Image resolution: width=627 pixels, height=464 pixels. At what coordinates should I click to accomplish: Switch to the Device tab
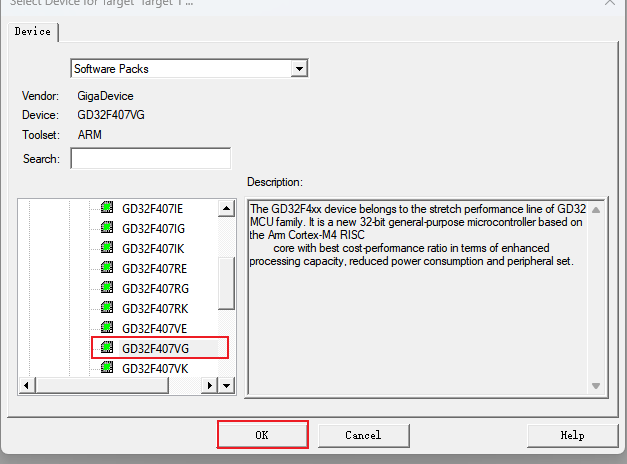tap(33, 32)
